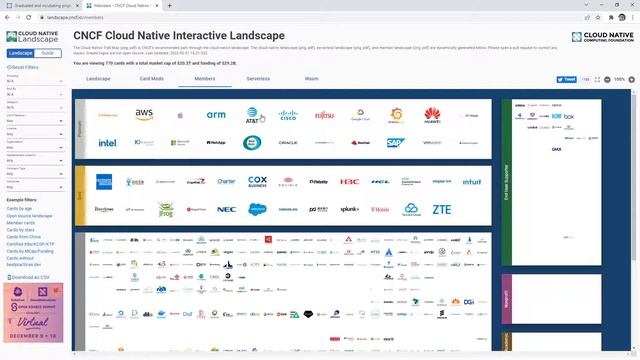
Task: Click the Huawei flower logo
Action: pos(432,115)
